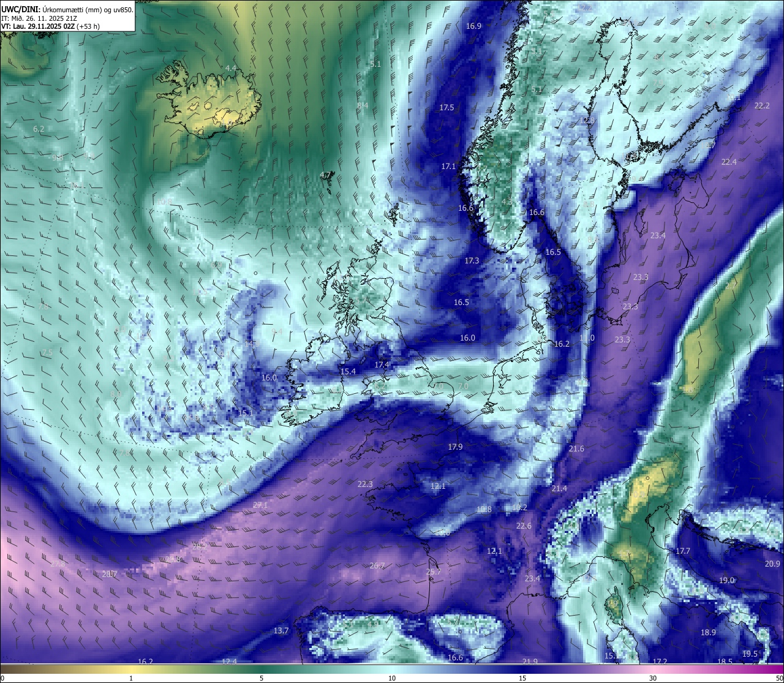The width and height of the screenshot is (784, 683).
Task: Click the 20.9 value at the right edge
Action: coord(772,564)
